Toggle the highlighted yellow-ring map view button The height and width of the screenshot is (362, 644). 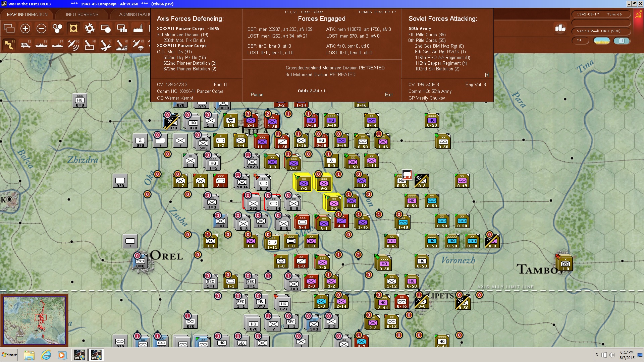73,28
